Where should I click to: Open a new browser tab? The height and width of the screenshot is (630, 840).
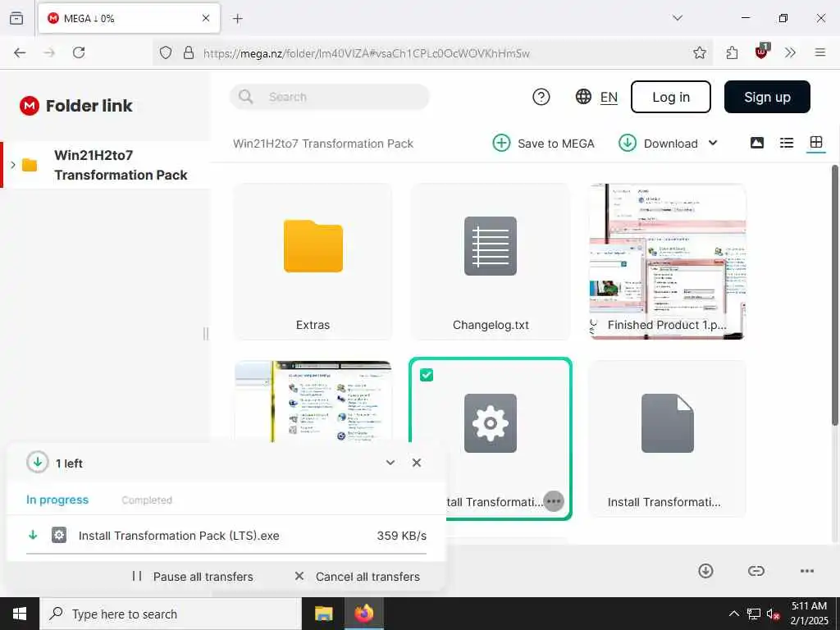(x=238, y=19)
